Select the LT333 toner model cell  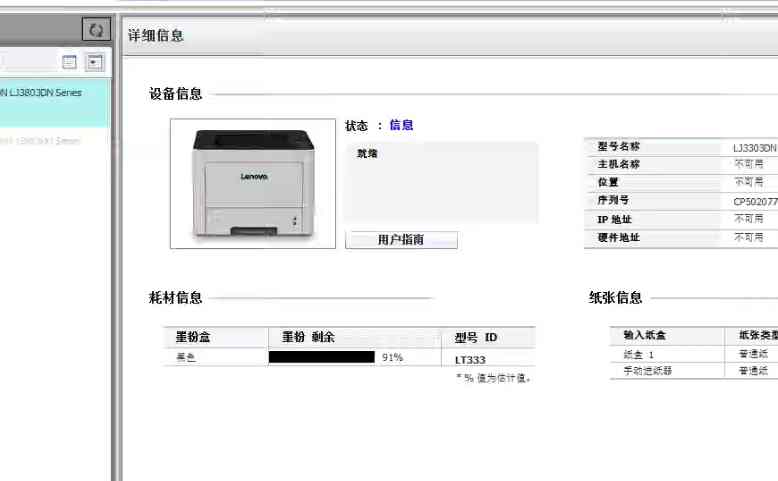[x=470, y=359]
